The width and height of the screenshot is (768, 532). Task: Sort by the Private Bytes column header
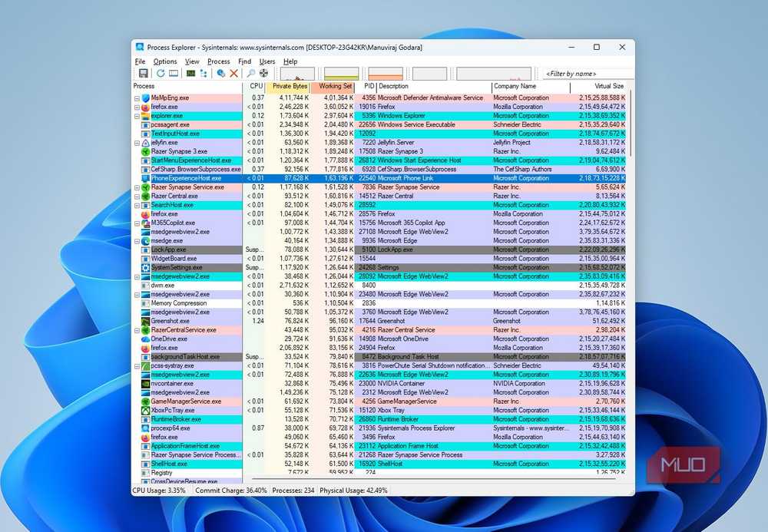[x=290, y=87]
